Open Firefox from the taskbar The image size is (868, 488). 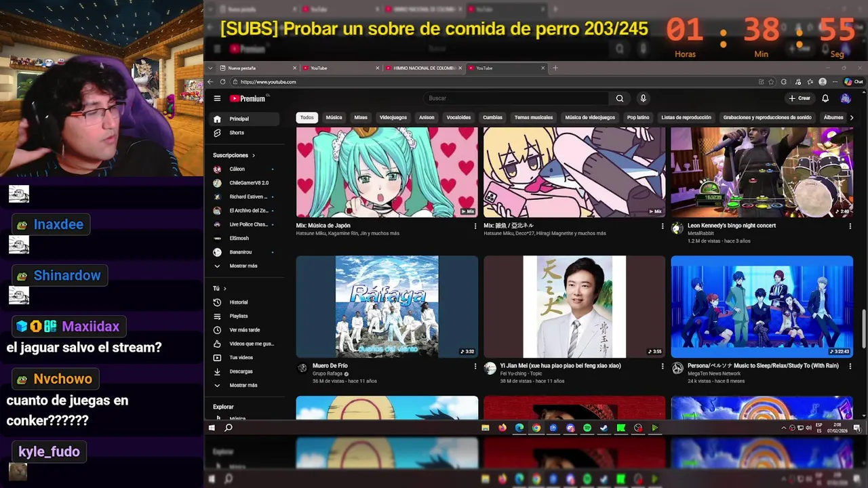click(502, 428)
